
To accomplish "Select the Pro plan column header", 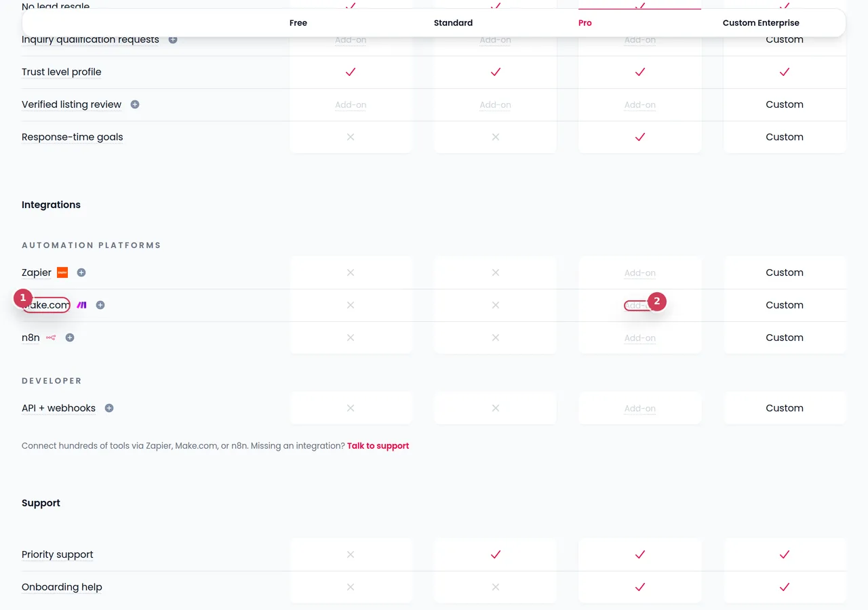I will point(585,22).
